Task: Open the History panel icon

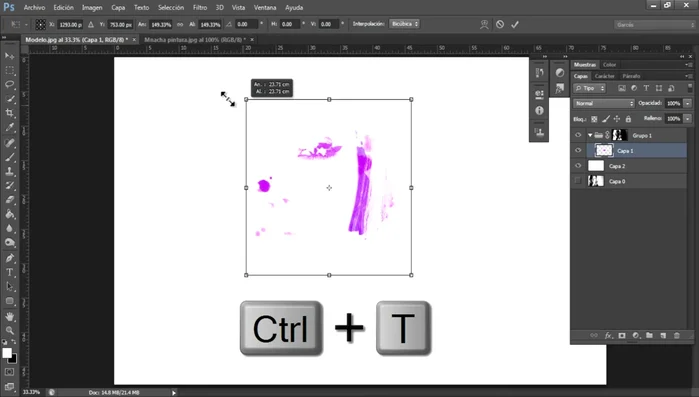Action: [539, 73]
